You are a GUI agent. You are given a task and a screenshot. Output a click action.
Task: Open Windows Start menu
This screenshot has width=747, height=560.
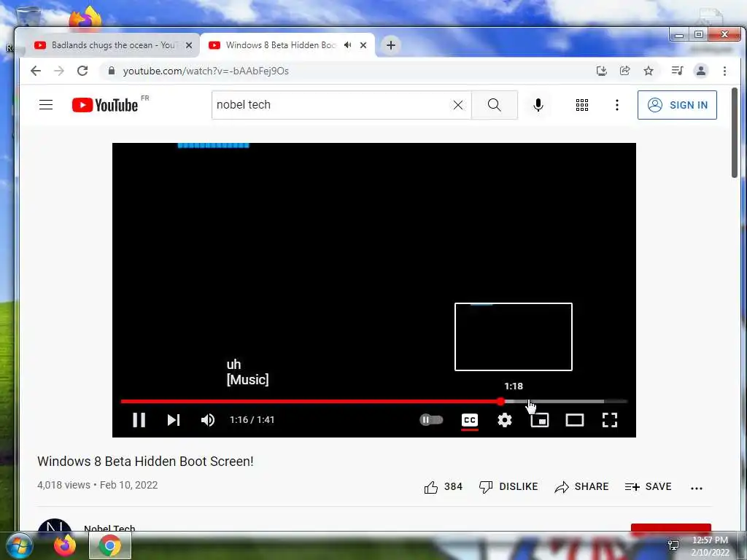click(19, 545)
